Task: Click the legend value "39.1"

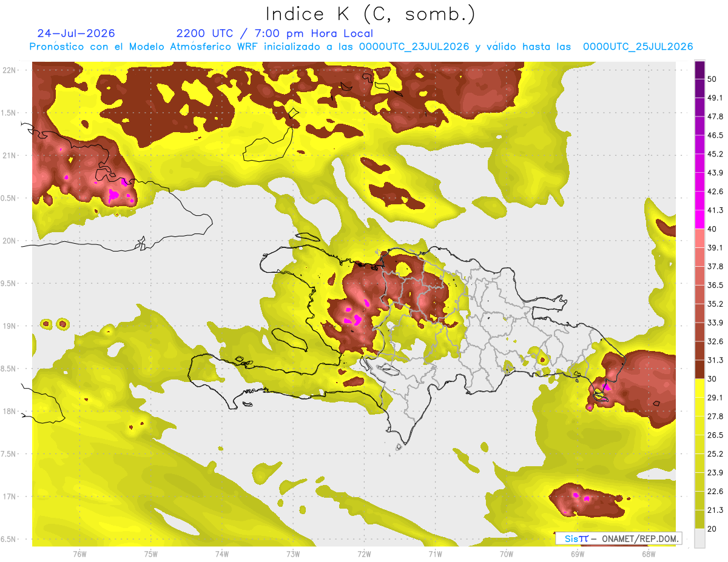Action: (x=716, y=247)
